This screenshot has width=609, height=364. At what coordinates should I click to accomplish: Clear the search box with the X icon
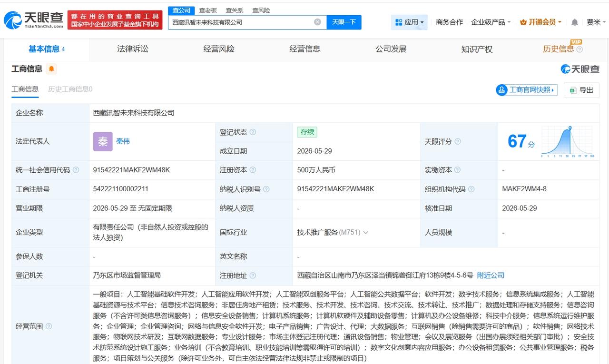point(317,22)
